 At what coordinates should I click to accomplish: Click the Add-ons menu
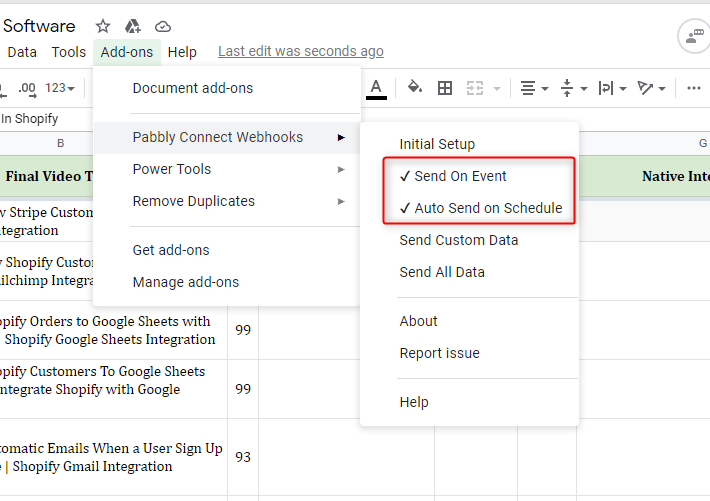[x=127, y=52]
